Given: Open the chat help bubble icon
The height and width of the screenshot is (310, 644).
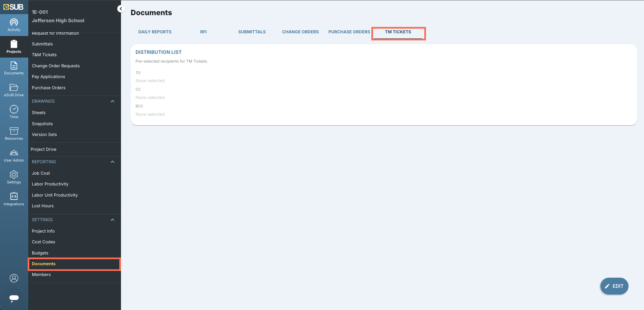Looking at the screenshot, I should tap(14, 298).
